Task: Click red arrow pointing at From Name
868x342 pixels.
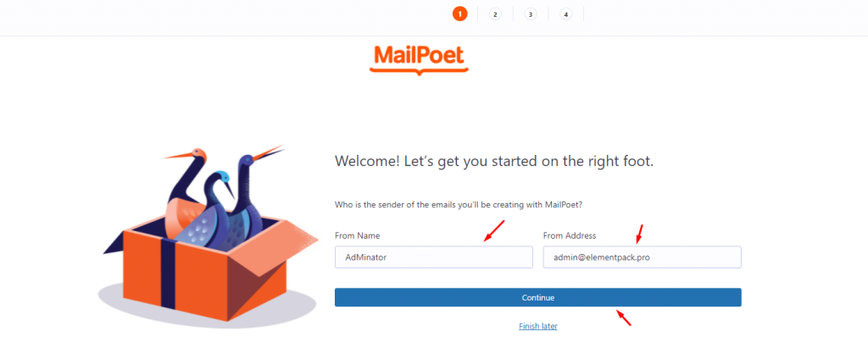Action: pos(492,230)
